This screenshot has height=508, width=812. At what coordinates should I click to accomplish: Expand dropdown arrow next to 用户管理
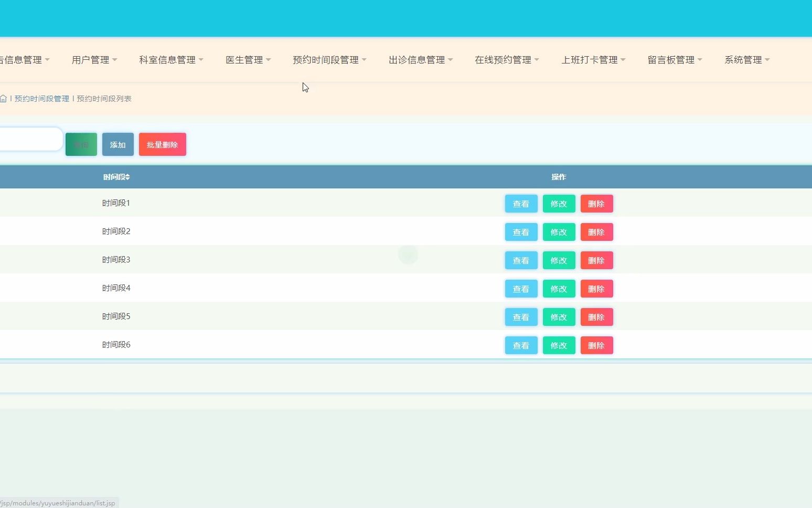click(x=115, y=60)
